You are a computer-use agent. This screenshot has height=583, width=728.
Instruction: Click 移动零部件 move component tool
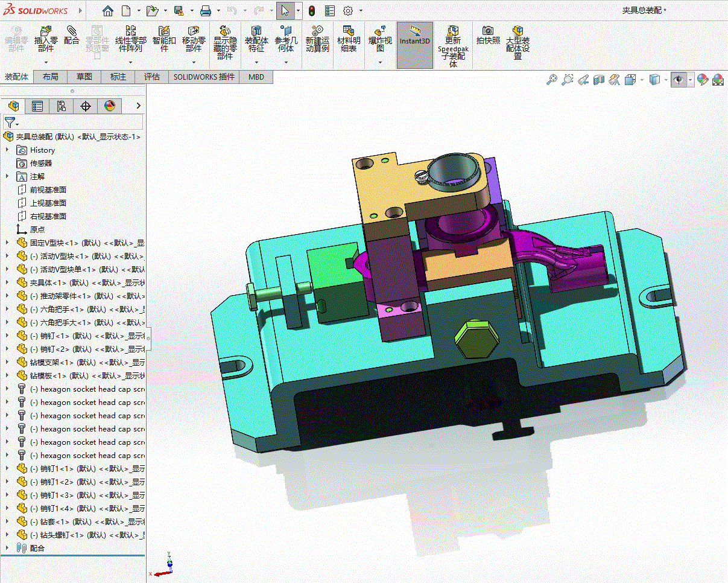[194, 39]
